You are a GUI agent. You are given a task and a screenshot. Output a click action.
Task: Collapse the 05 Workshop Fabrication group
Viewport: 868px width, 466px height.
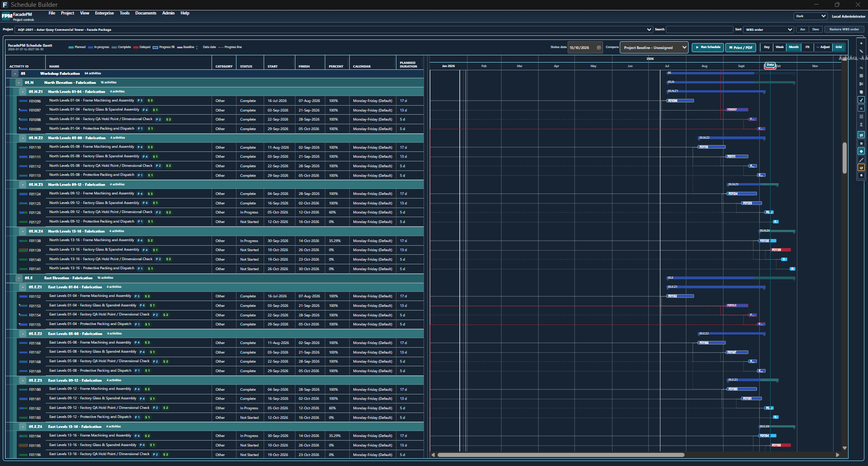15,73
